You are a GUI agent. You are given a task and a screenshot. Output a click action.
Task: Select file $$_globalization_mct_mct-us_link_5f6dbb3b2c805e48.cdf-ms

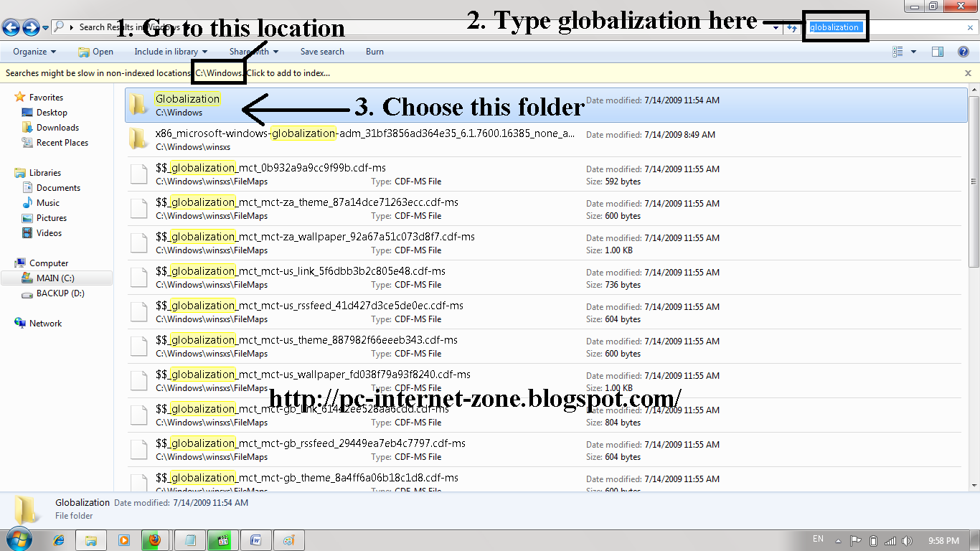point(546,278)
